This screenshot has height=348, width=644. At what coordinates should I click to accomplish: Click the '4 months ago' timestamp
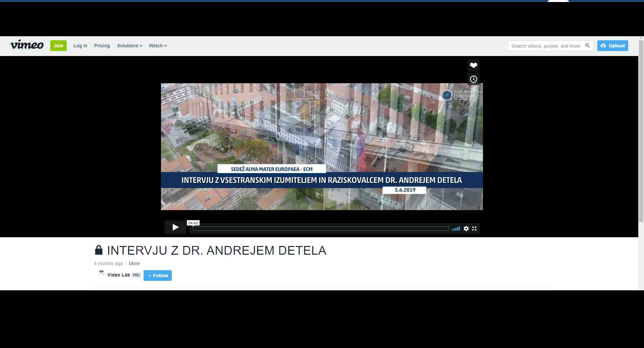point(108,263)
